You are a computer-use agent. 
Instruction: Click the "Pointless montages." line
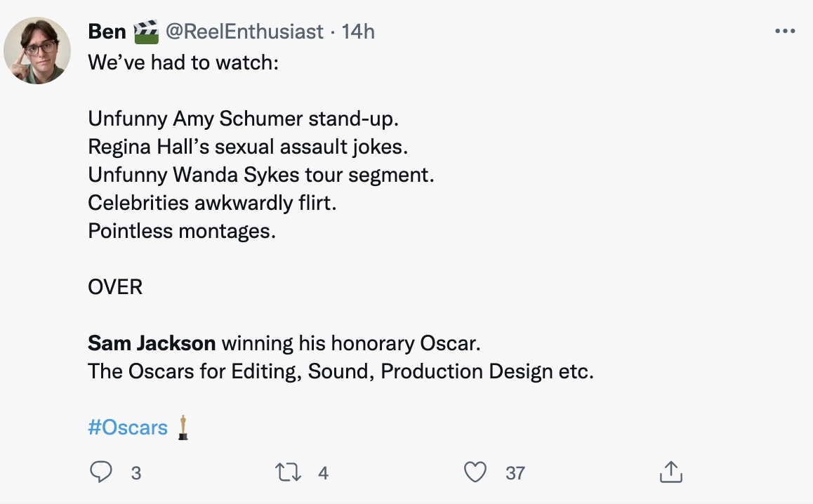coord(182,230)
